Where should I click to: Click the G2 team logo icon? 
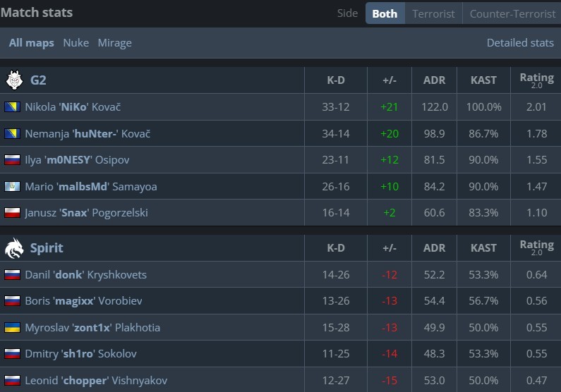(x=13, y=80)
